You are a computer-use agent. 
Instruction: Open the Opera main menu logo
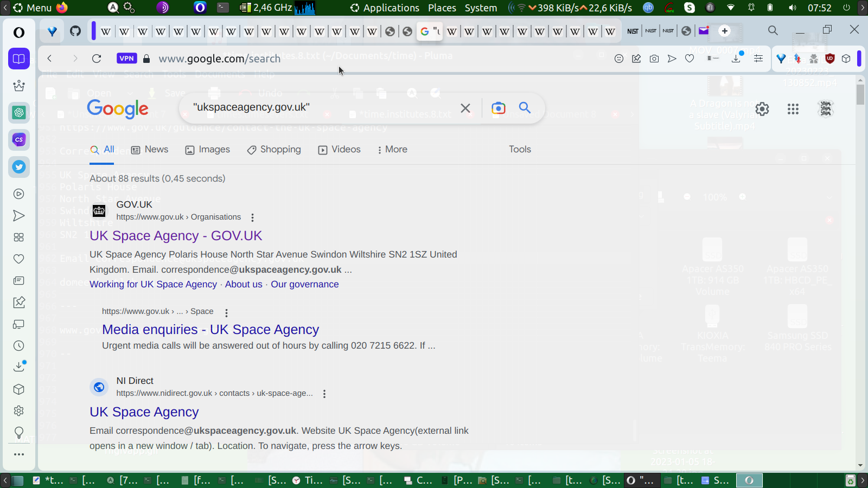tap(19, 33)
